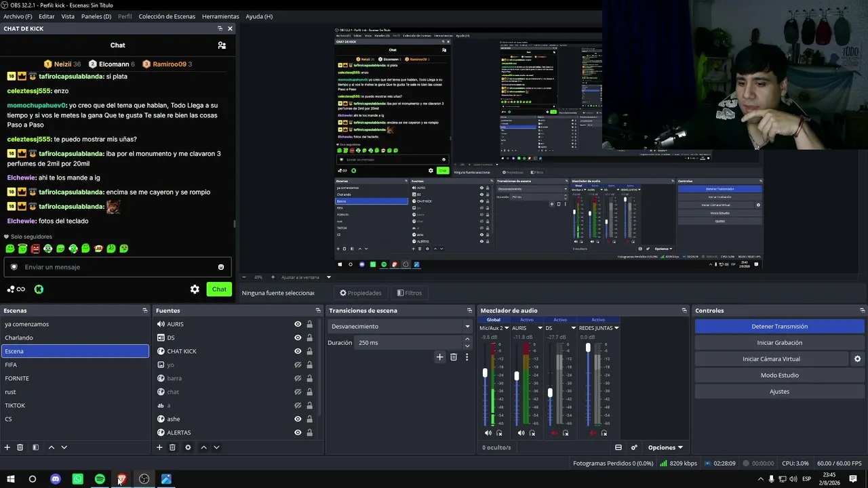Click the Mic/Aux 2 volume slider handle
Viewport: 868px width, 488px height.
pos(485,373)
